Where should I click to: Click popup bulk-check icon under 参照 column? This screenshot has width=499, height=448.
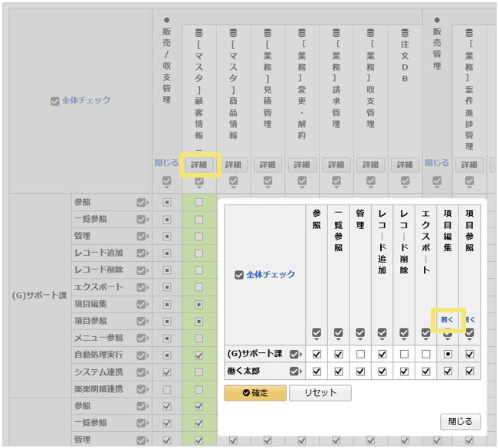pos(317,334)
